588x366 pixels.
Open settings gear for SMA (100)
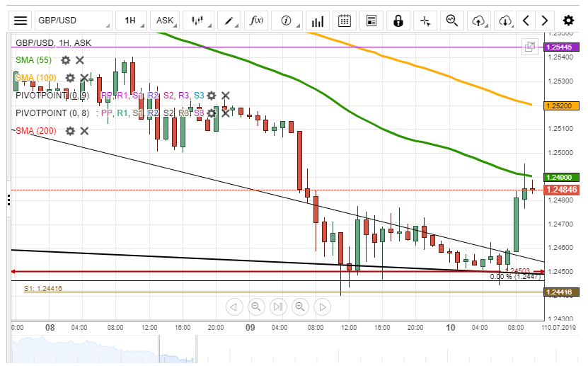pos(70,78)
